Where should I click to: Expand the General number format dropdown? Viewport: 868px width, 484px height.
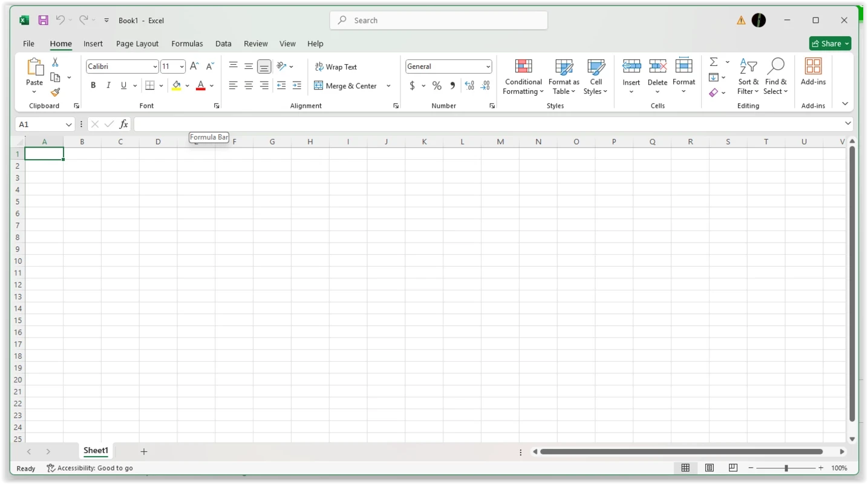coord(488,67)
